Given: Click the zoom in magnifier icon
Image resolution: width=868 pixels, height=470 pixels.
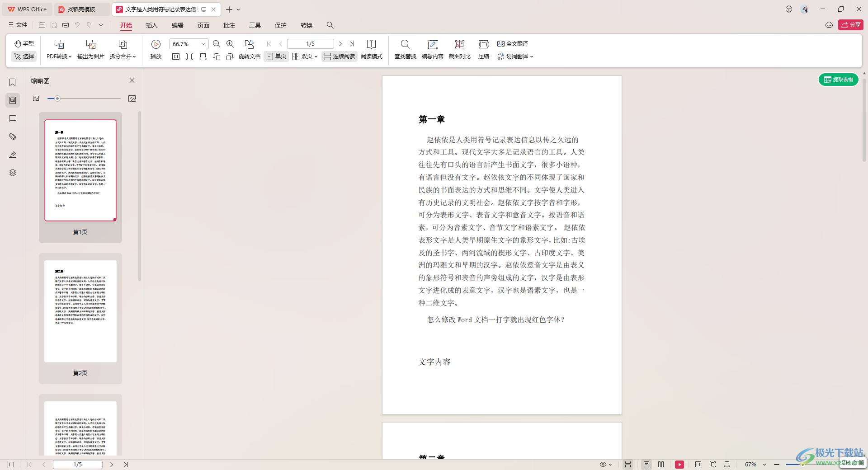Looking at the screenshot, I should [x=230, y=44].
